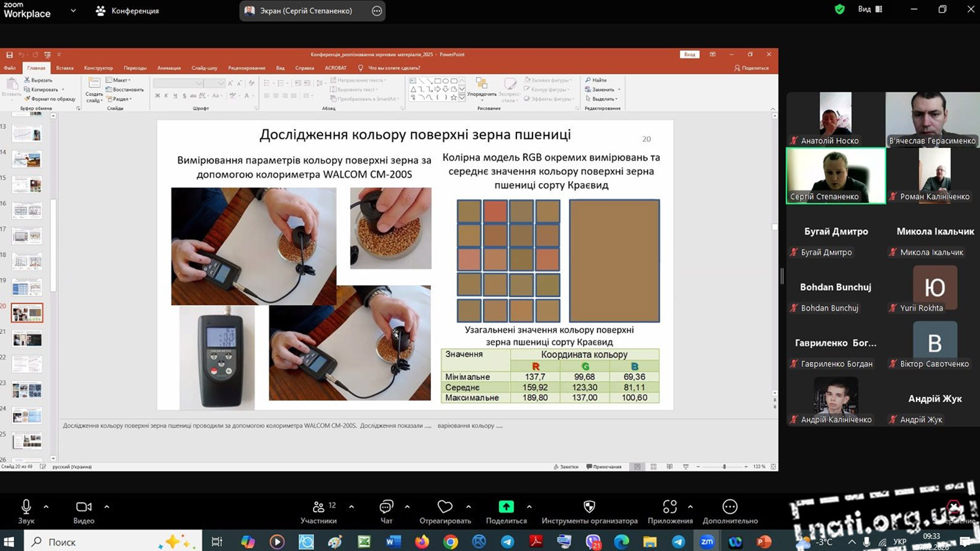Image resolution: width=980 pixels, height=551 pixels.
Task: Switch to the Вставка ribbon tab
Action: (x=65, y=68)
